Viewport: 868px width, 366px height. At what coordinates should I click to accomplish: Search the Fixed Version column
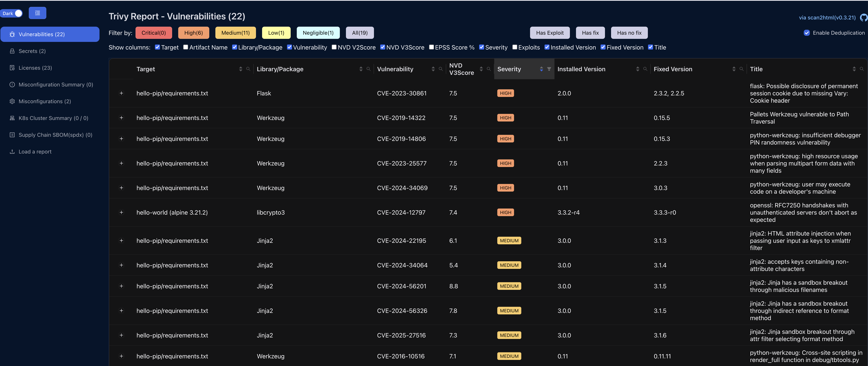point(742,69)
